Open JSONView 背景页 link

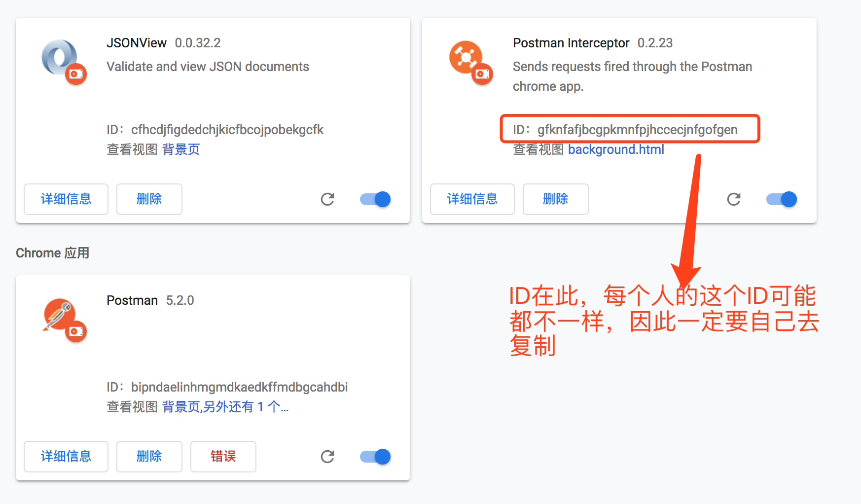click(x=181, y=149)
